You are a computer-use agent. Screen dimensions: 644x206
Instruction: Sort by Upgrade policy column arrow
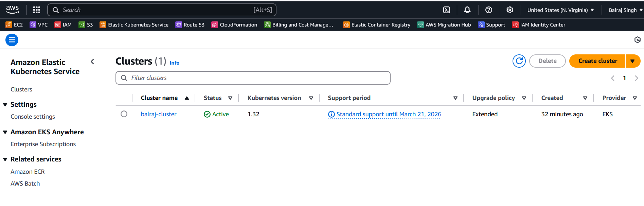[x=524, y=98]
